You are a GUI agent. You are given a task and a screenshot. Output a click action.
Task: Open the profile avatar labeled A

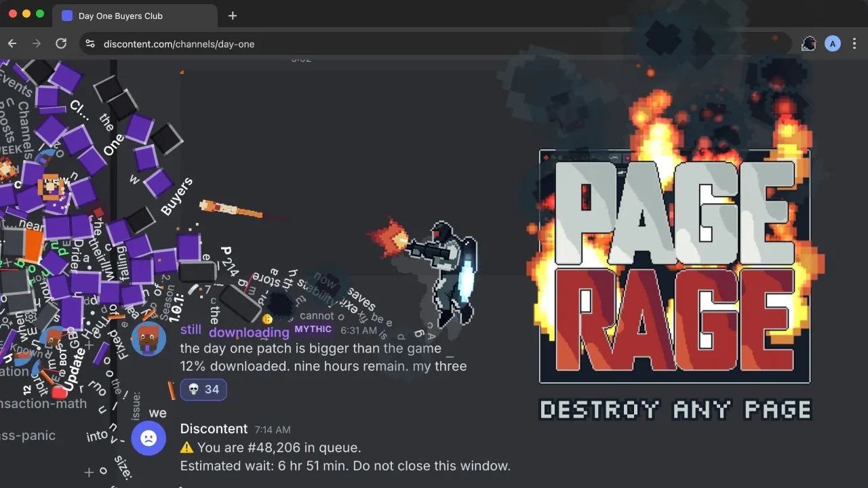833,44
